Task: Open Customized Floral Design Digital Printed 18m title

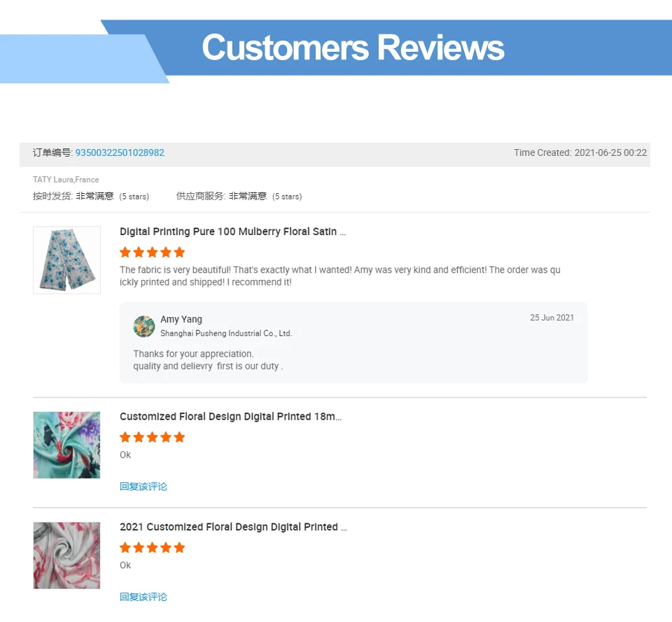Action: (x=230, y=417)
